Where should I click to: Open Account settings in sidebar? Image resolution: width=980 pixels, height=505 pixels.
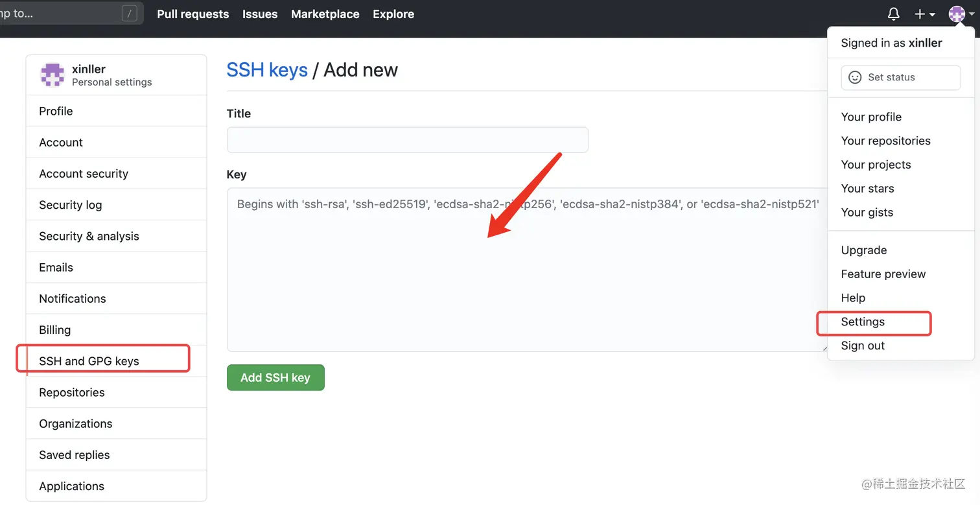116,142
